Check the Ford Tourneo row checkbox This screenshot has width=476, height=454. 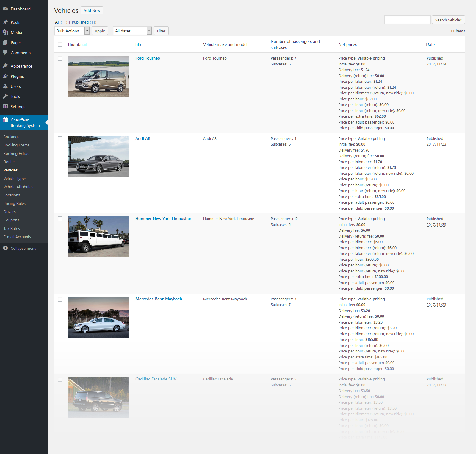click(x=60, y=58)
